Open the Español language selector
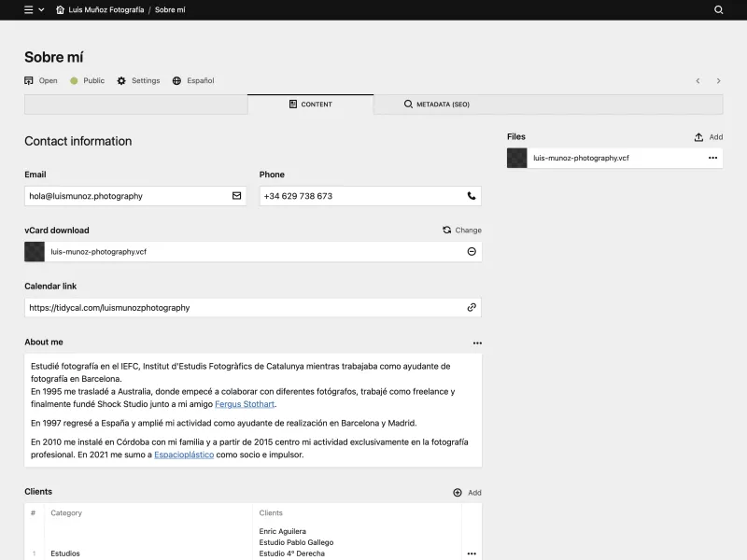The width and height of the screenshot is (747, 560). coord(190,80)
